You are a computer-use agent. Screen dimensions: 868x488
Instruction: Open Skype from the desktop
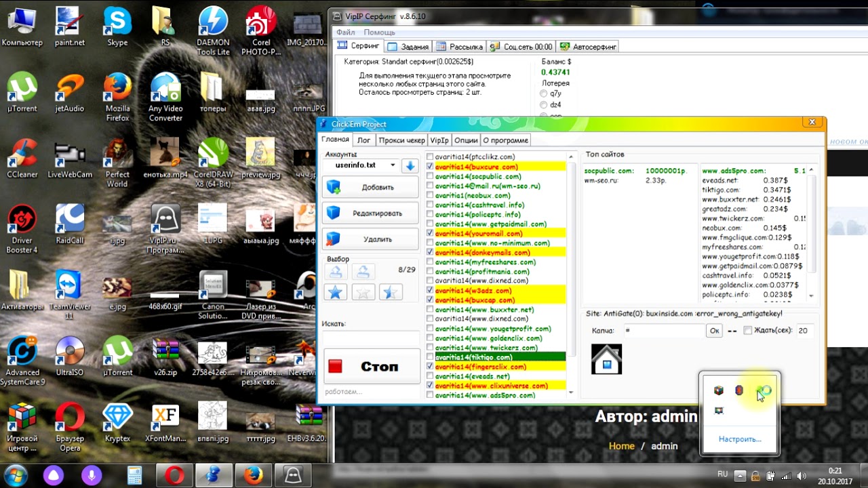click(x=117, y=26)
